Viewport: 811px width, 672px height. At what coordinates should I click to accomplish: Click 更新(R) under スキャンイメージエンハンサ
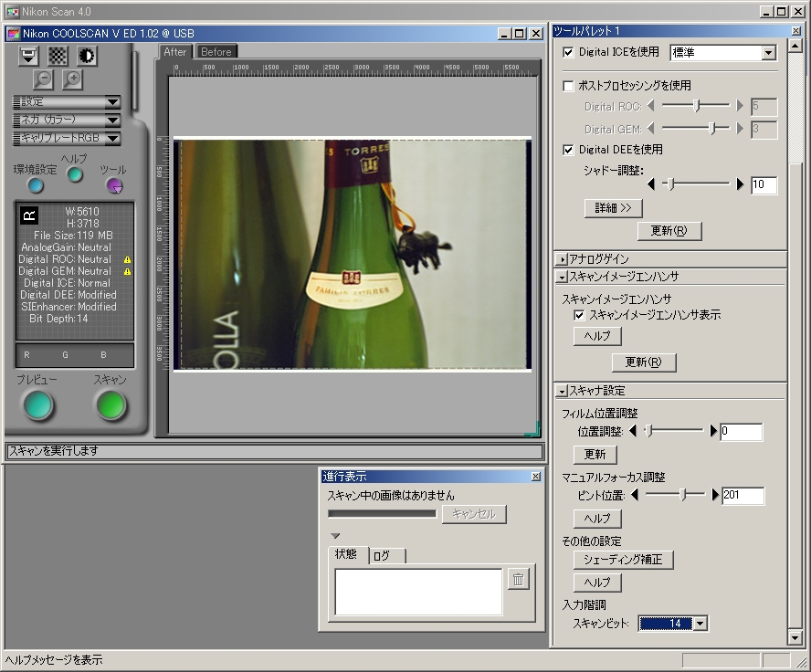[x=643, y=362]
